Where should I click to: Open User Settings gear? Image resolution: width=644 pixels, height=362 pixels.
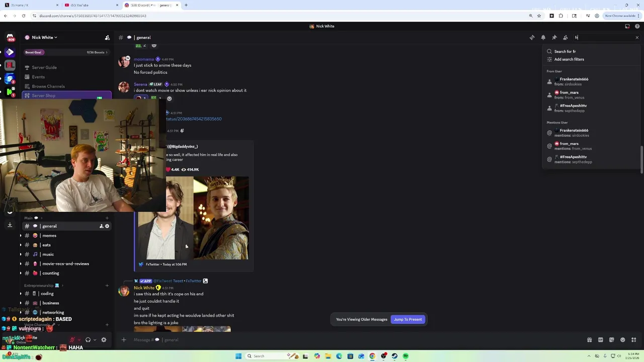click(x=104, y=340)
